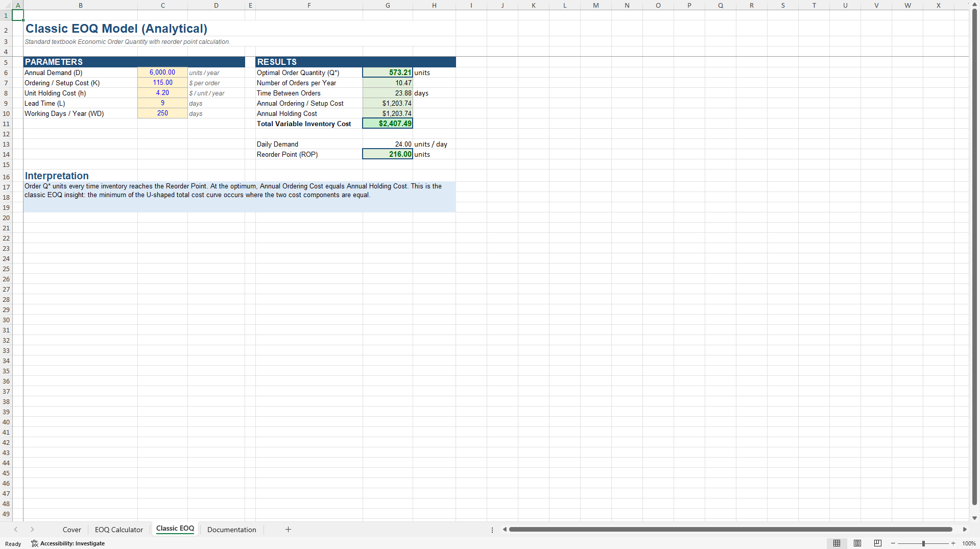This screenshot has height=549, width=980.
Task: Select the Classic EOQ sheet tab
Action: point(175,529)
